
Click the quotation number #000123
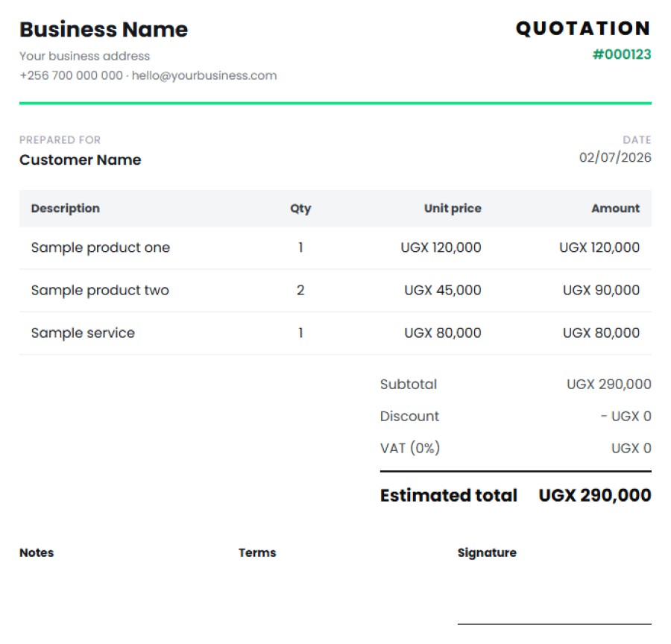pos(622,54)
